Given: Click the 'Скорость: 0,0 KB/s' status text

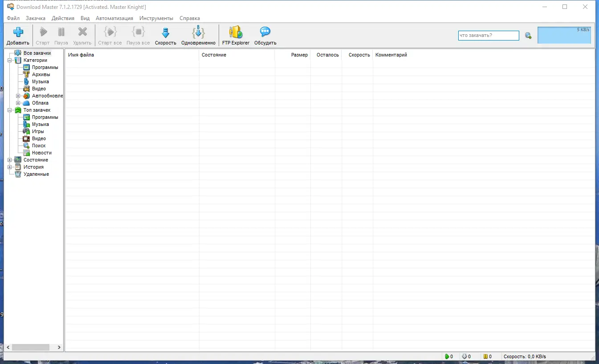Looking at the screenshot, I should (x=525, y=356).
